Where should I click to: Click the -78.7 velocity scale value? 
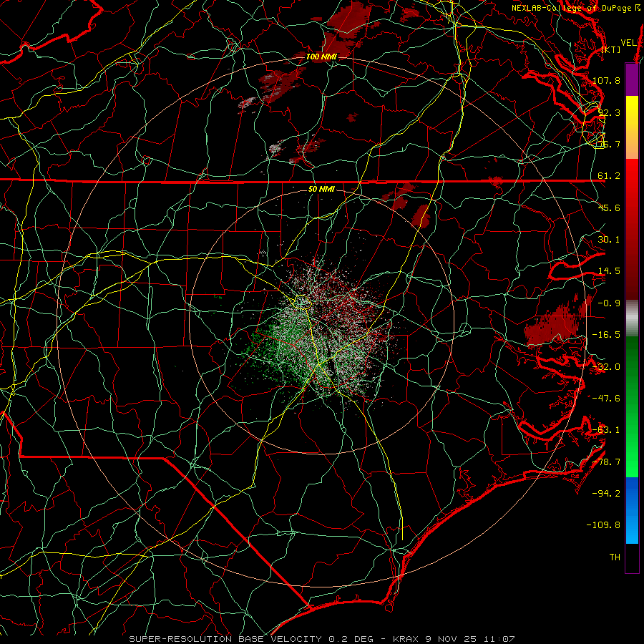606,462
